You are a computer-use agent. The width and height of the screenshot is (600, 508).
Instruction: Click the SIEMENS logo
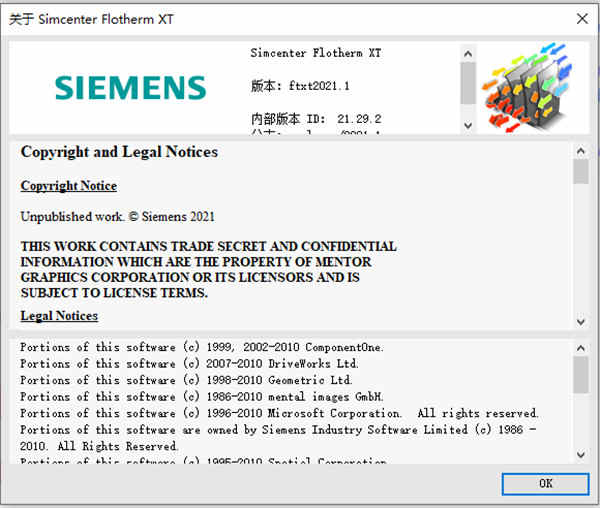[130, 87]
